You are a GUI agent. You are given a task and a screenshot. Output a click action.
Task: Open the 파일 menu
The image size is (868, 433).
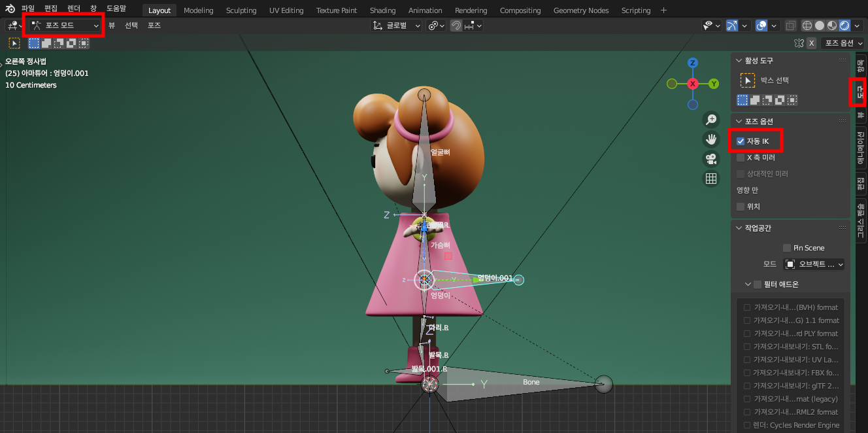tap(28, 9)
